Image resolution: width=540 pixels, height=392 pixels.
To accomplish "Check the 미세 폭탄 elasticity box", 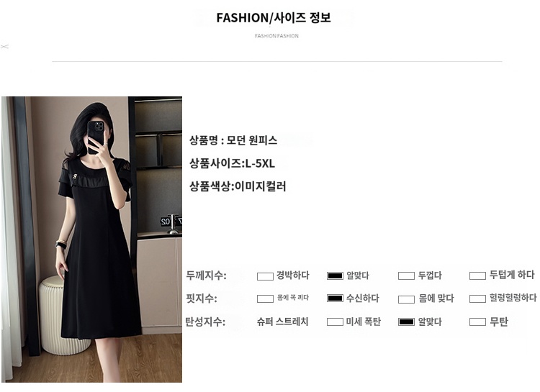I will click(335, 322).
